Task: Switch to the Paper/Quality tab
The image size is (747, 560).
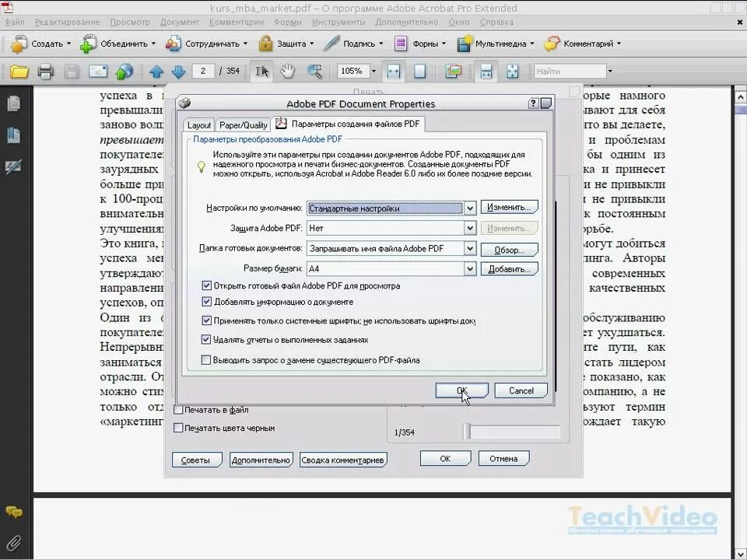Action: (243, 125)
